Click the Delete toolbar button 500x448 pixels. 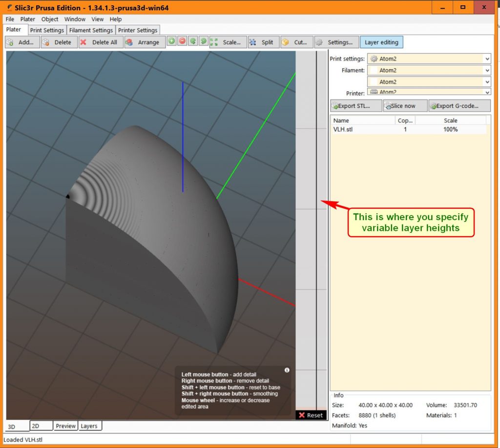click(59, 42)
